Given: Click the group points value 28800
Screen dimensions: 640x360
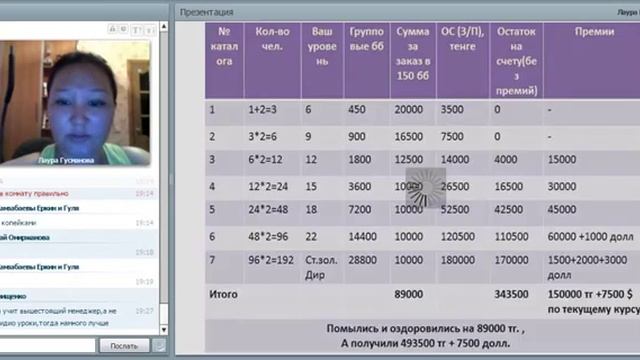Looking at the screenshot, I should [362, 260].
